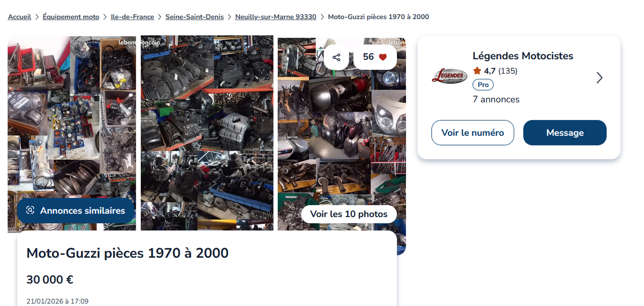Screen dimensions: 644x306
Task: Add the listing to favorites via the heart
Action: 382,57
